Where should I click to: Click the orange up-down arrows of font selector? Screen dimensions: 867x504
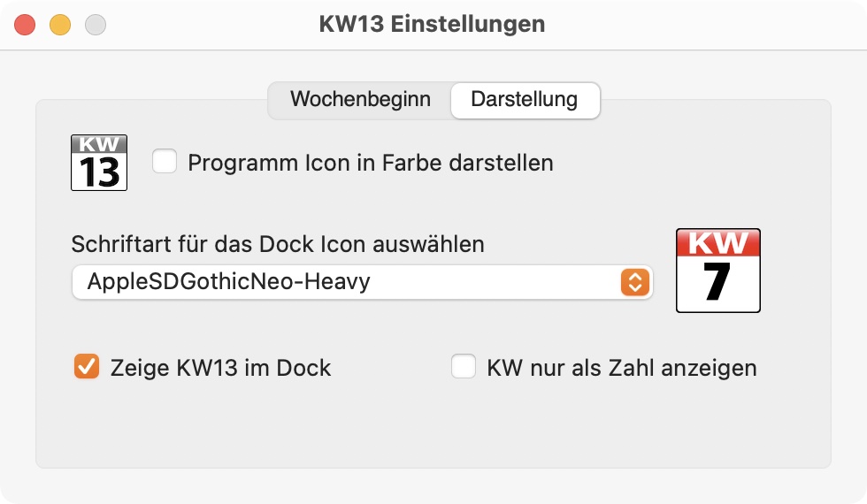(635, 282)
